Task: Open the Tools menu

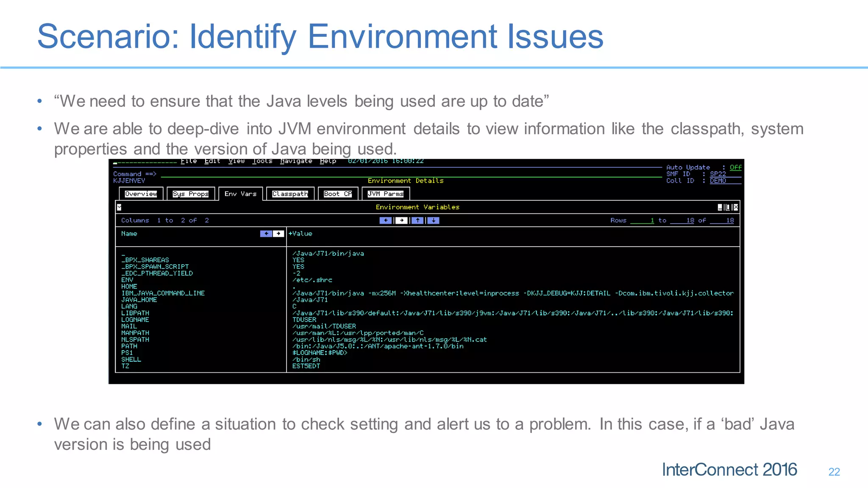Action: point(262,161)
